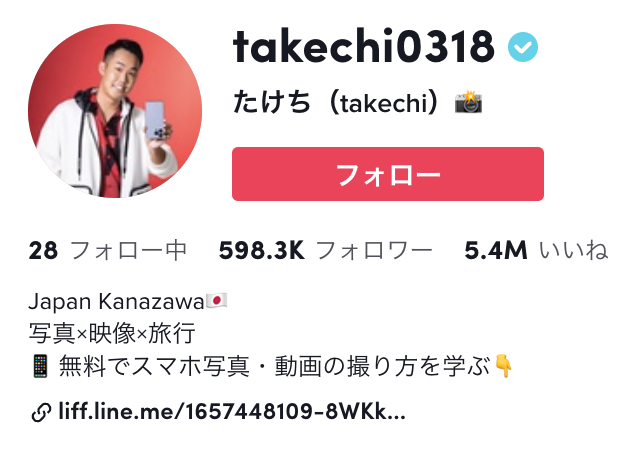
Task: Click the フォロー中 label
Action: 128,250
